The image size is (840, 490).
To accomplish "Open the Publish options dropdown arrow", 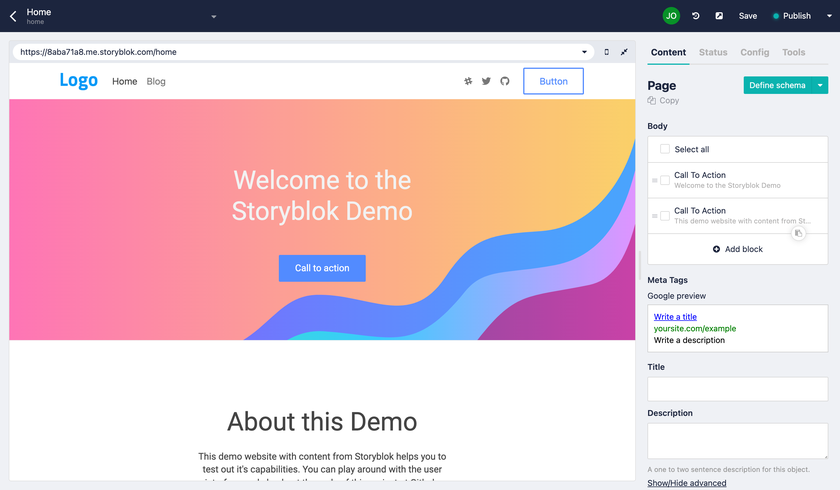I will [829, 16].
